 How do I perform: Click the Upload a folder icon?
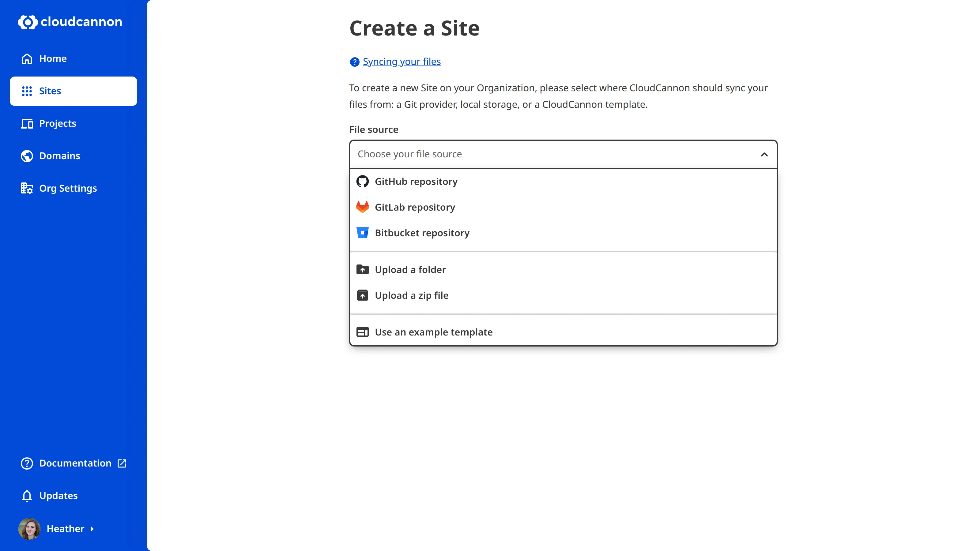(x=362, y=270)
